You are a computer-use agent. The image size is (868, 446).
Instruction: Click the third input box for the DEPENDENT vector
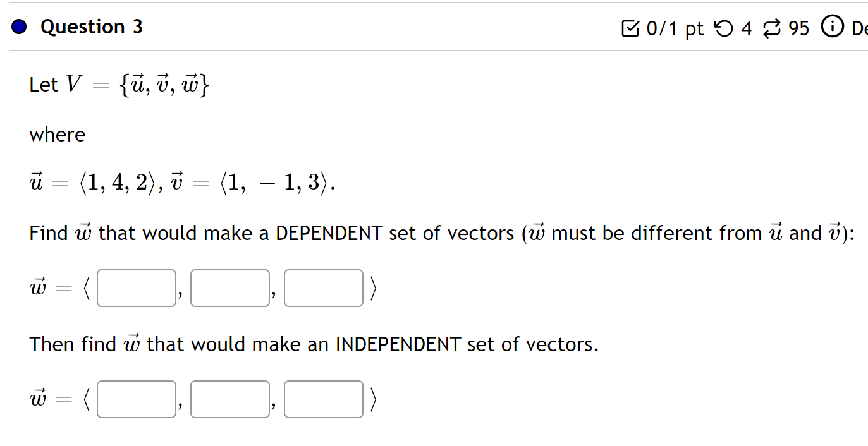[x=323, y=287]
